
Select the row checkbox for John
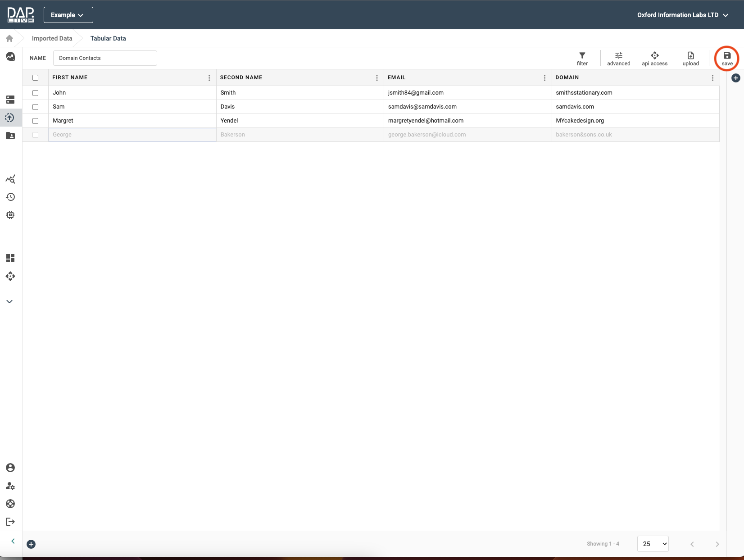[36, 93]
